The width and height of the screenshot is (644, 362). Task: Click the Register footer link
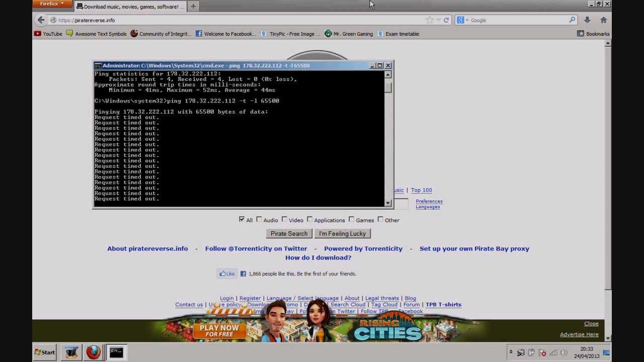250,298
